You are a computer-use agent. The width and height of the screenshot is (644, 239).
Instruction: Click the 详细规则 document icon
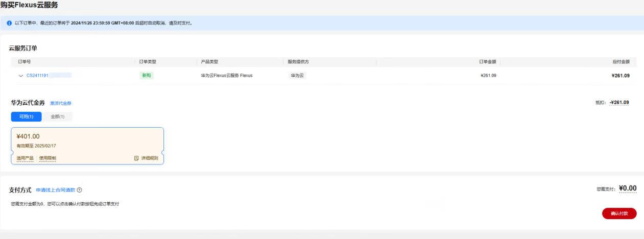(x=136, y=158)
